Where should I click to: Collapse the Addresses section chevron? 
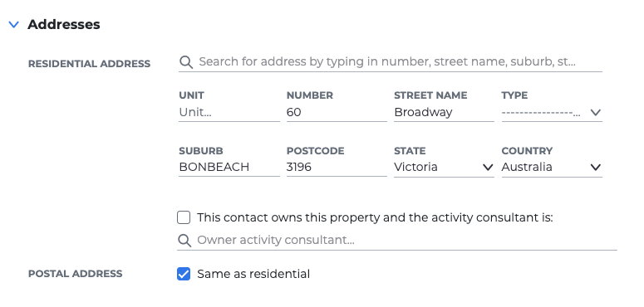[x=14, y=25]
